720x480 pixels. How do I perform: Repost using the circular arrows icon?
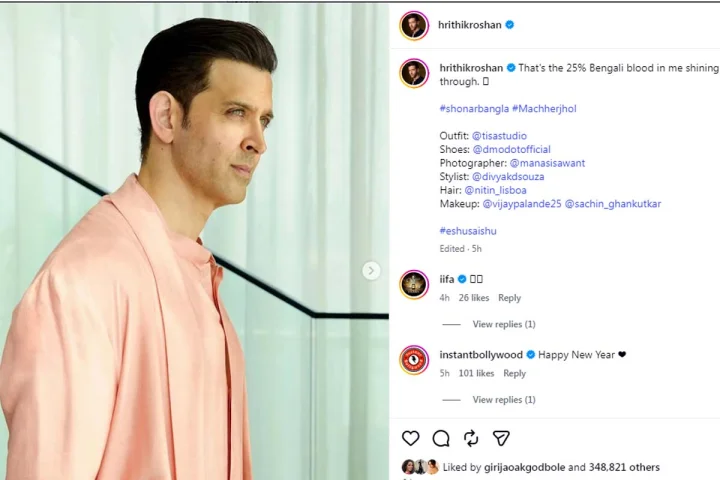tap(471, 438)
